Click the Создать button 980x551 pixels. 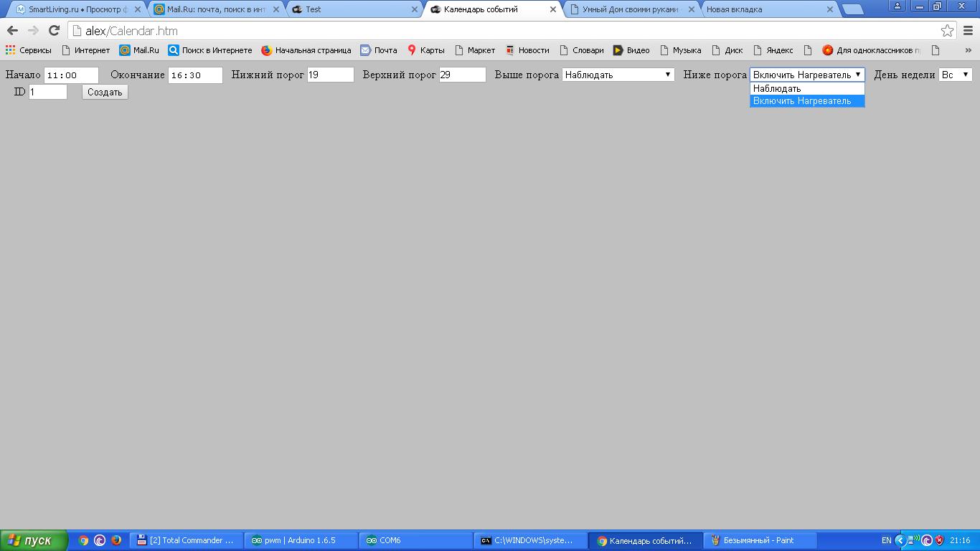105,92
